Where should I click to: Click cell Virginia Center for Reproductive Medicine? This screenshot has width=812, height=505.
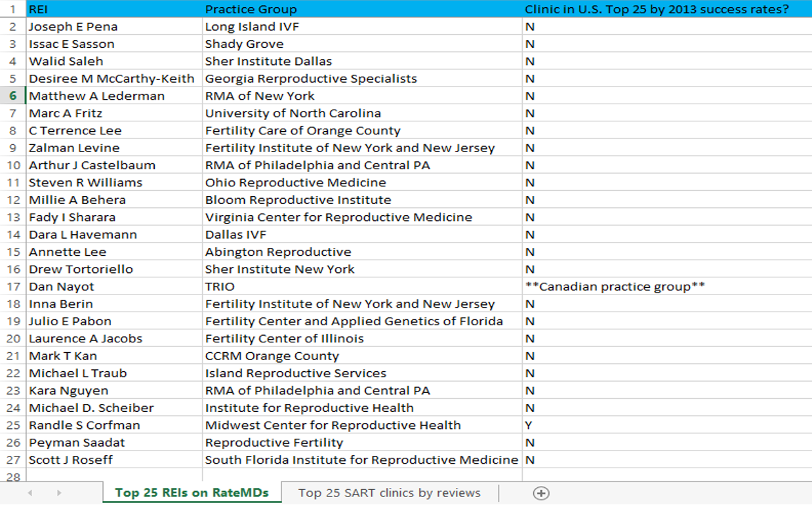362,217
